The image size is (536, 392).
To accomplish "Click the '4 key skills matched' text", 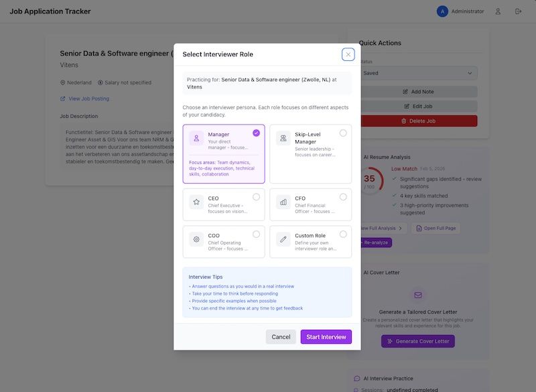I will click(x=423, y=196).
